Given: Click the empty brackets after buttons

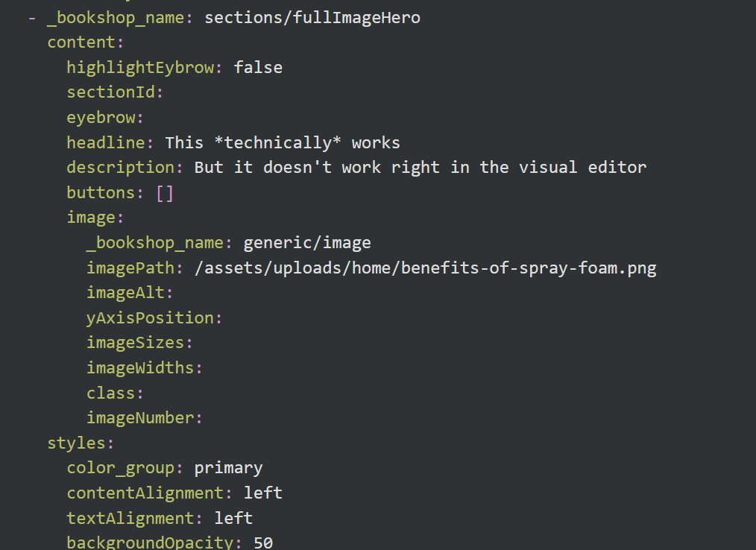Looking at the screenshot, I should point(165,193).
